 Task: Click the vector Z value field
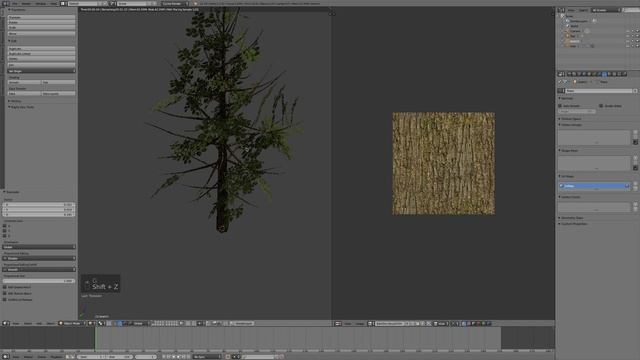click(39, 214)
